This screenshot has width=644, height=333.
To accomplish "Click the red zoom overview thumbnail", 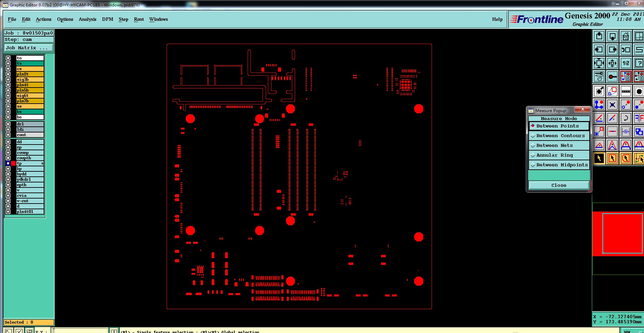I will coord(618,234).
